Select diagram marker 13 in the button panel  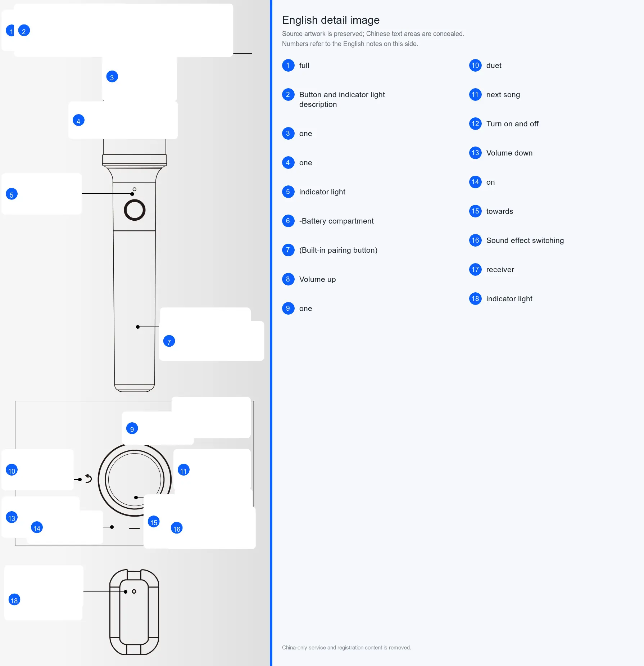tap(12, 518)
